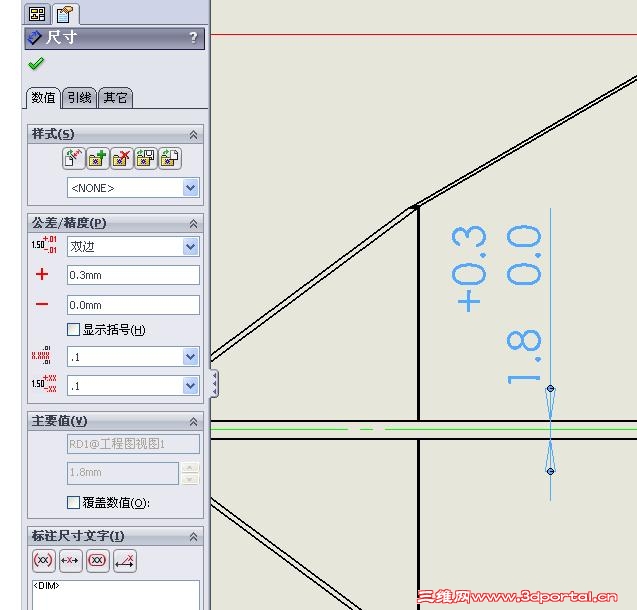The height and width of the screenshot is (610, 637).
Task: Click the red minus tolerance icon
Action: click(x=42, y=304)
